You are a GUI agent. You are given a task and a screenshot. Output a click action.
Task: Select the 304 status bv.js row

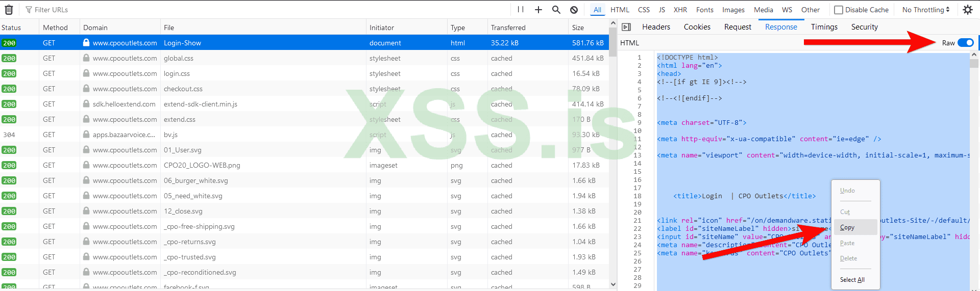(304, 135)
